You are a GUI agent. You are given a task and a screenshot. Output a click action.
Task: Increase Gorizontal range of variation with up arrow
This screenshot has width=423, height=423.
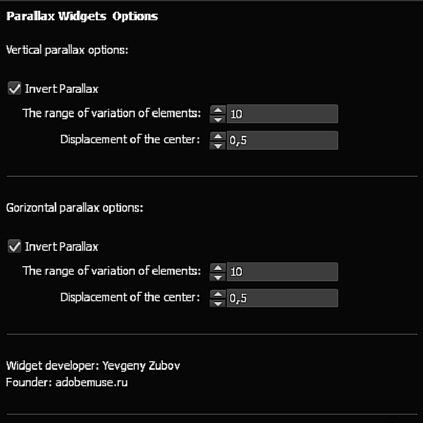(218, 267)
